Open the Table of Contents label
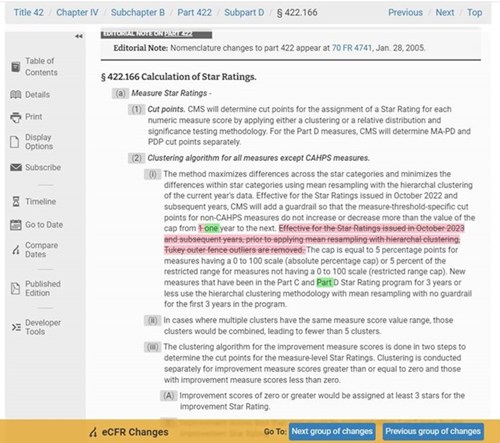500x443 pixels. click(x=41, y=67)
